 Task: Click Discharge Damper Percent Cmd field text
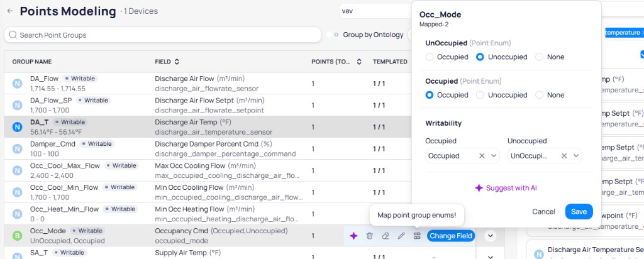206,144
